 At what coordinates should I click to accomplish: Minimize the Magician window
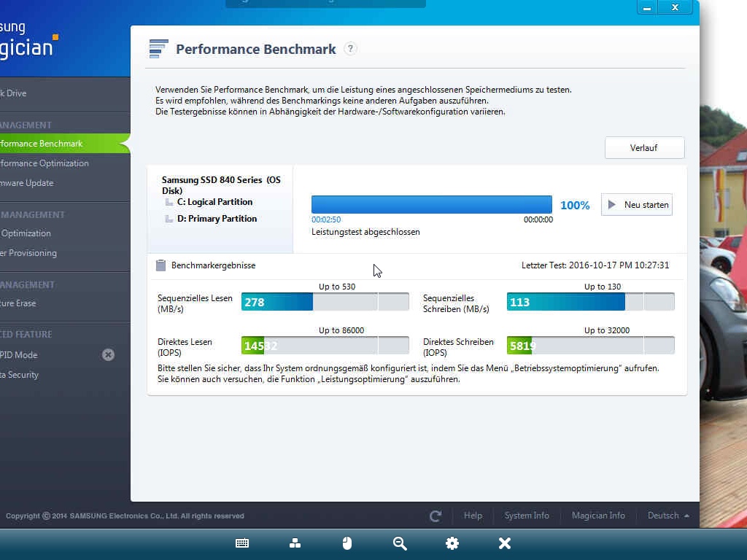coord(647,7)
